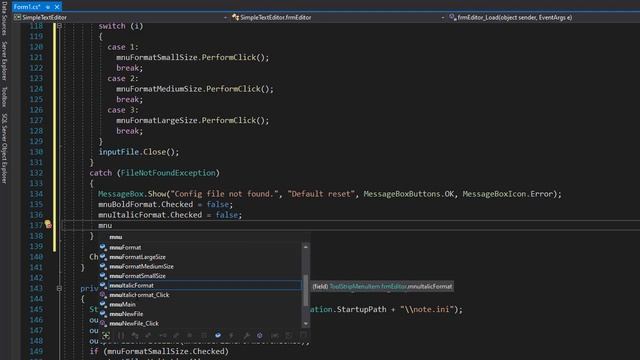
Task: Click the expand filter icon in completion bar
Action: [x=106, y=336]
